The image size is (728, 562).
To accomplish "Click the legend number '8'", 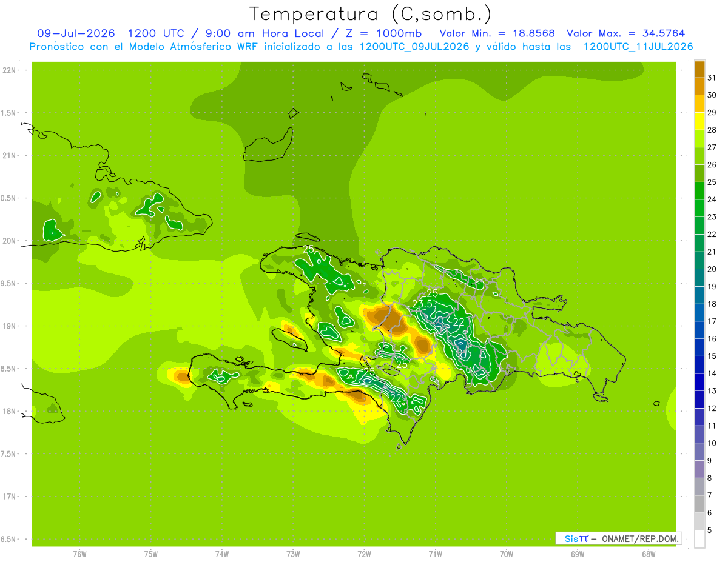I will tap(710, 478).
